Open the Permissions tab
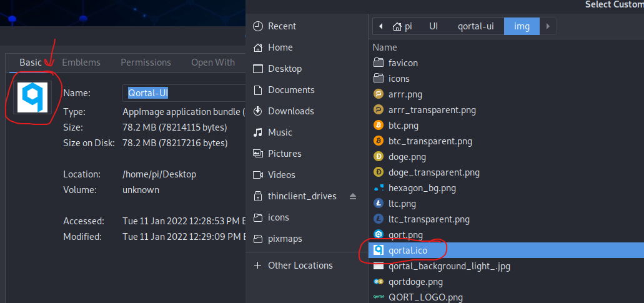The height and width of the screenshot is (303, 644). (146, 62)
